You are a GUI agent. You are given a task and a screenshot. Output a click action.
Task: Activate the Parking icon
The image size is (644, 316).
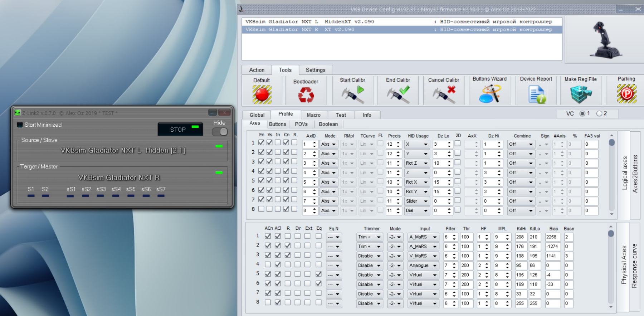click(x=626, y=94)
